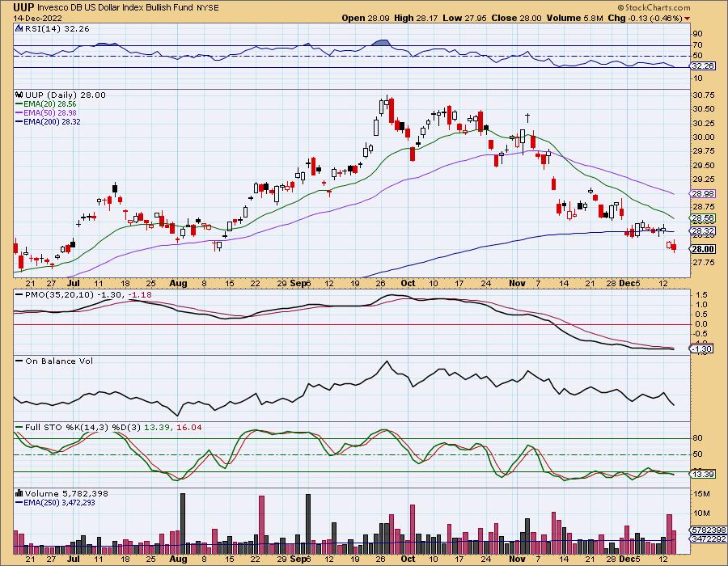Click the EMA(20) 28.56 legend text

(x=50, y=104)
